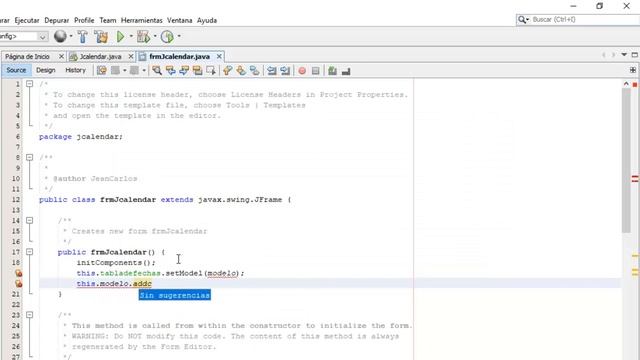Open the Ventana menu
The image size is (640, 360).
(x=180, y=20)
